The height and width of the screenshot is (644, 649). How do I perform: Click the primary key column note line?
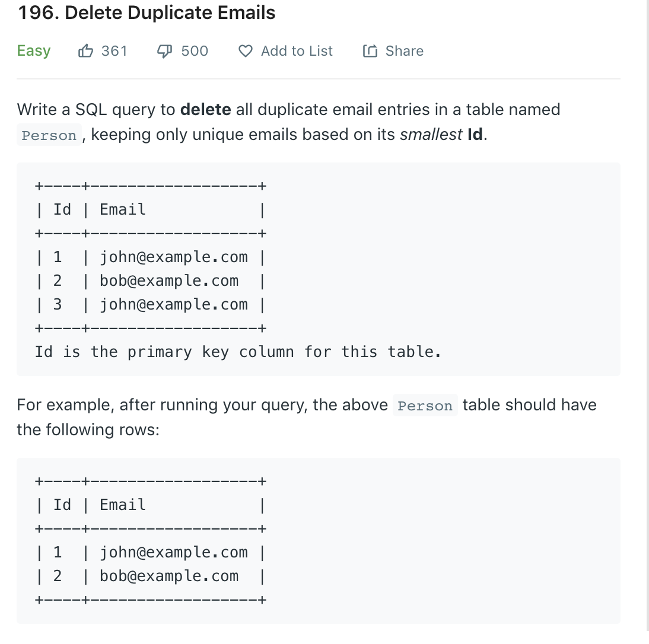pyautogui.click(x=238, y=352)
